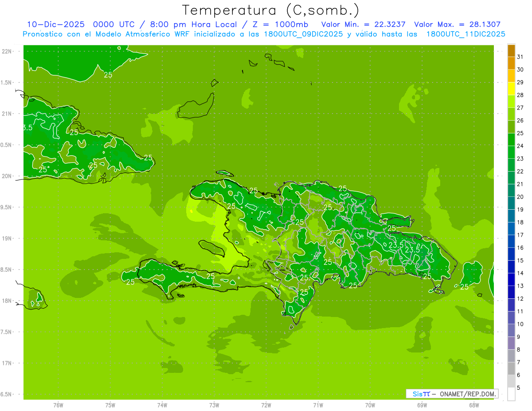This screenshot has height=411, width=532.
Task: Pick the yellow-green swatch between 27 and 28
Action: tap(511, 102)
